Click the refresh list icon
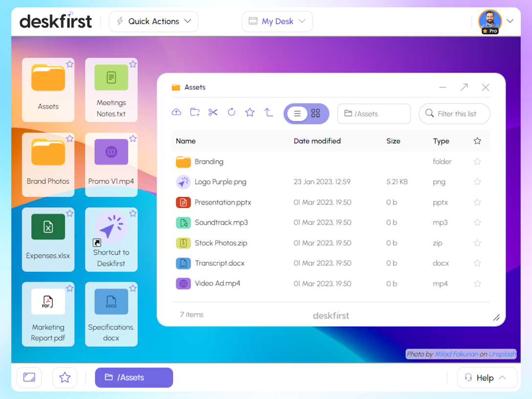This screenshot has height=399, width=532. click(231, 112)
